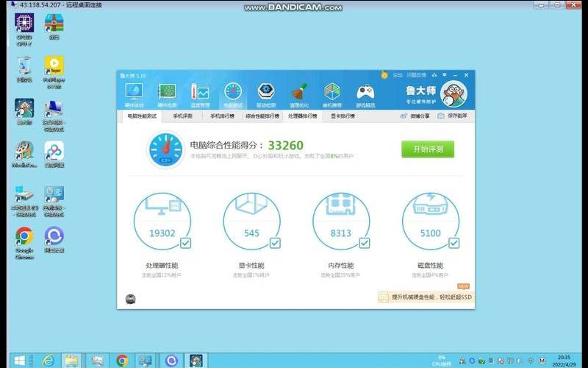
Task: Open the driver detection gear-box icon
Action: click(x=266, y=91)
